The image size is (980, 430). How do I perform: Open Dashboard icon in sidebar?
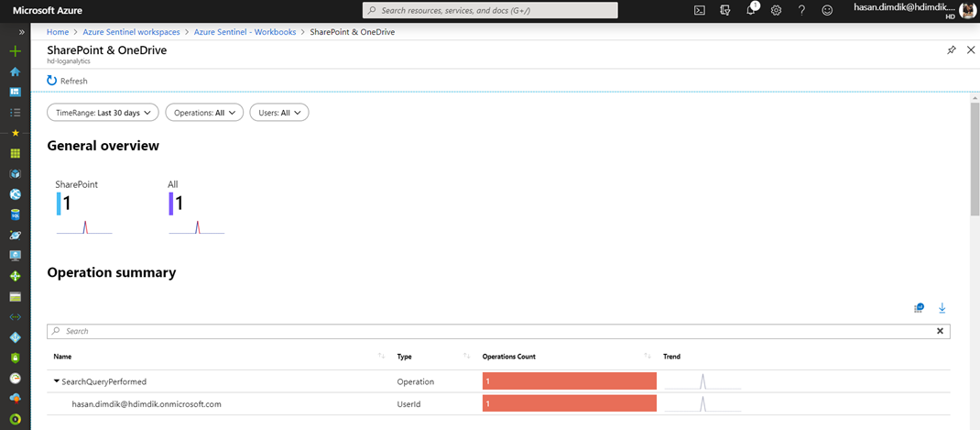[x=16, y=92]
